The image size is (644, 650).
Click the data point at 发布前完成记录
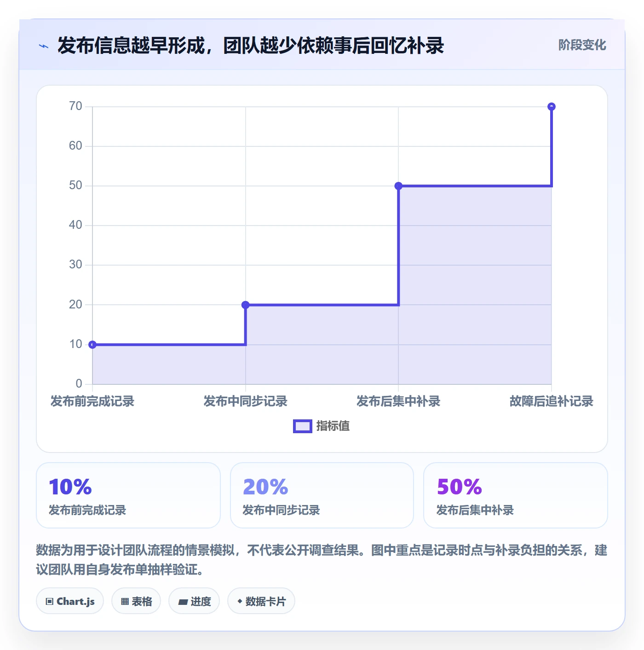[x=92, y=344]
